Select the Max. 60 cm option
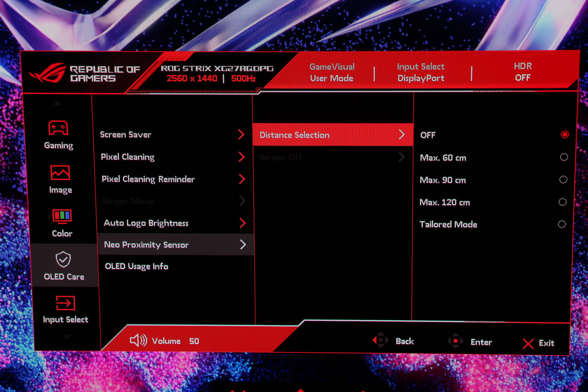Image resolution: width=588 pixels, height=392 pixels. point(443,158)
